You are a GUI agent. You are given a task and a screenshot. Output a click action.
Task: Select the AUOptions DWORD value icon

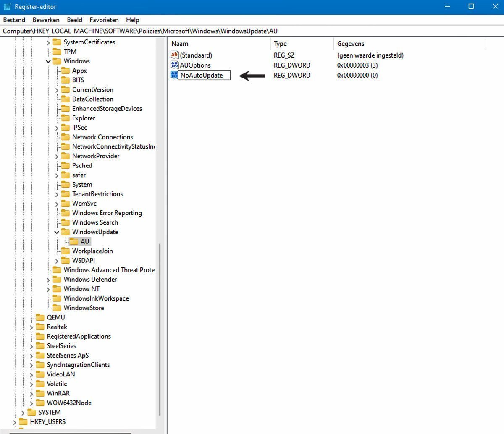coord(175,65)
